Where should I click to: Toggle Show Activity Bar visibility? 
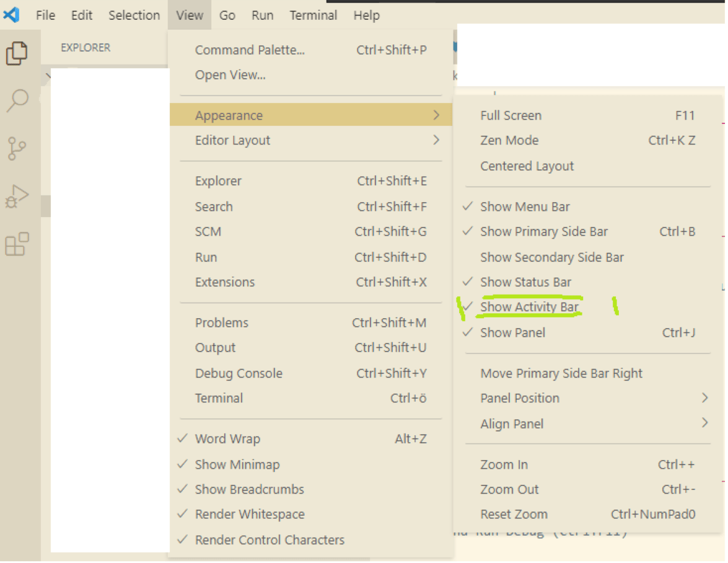pyautogui.click(x=530, y=307)
